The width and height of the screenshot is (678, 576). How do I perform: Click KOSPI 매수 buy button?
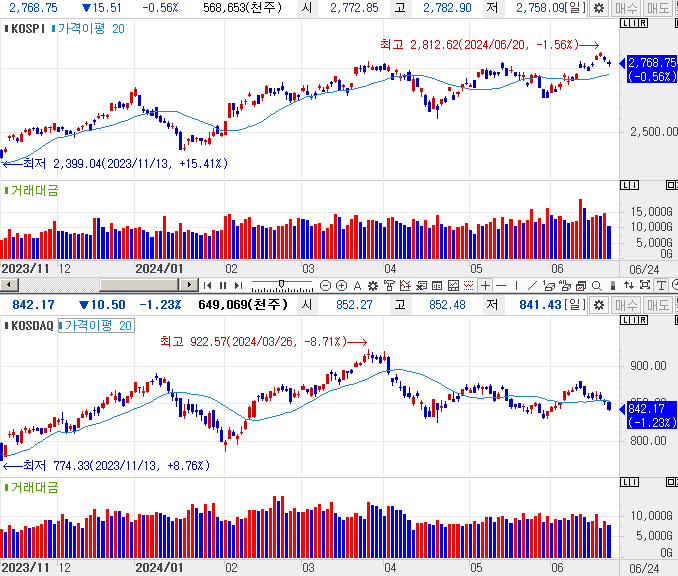[626, 8]
